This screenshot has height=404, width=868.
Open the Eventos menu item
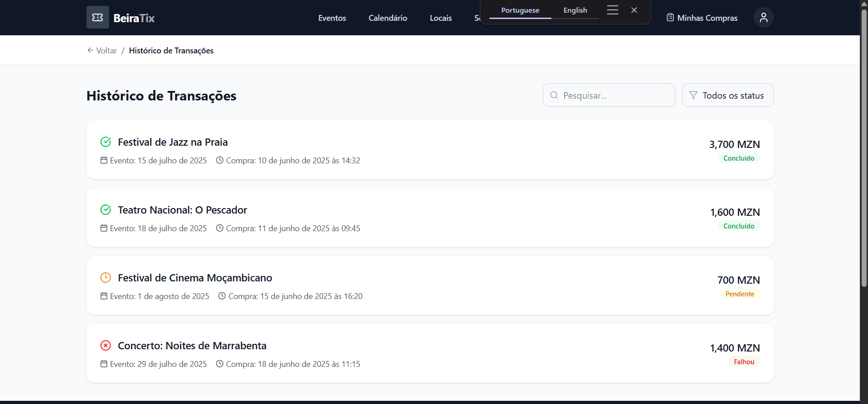pos(332,18)
